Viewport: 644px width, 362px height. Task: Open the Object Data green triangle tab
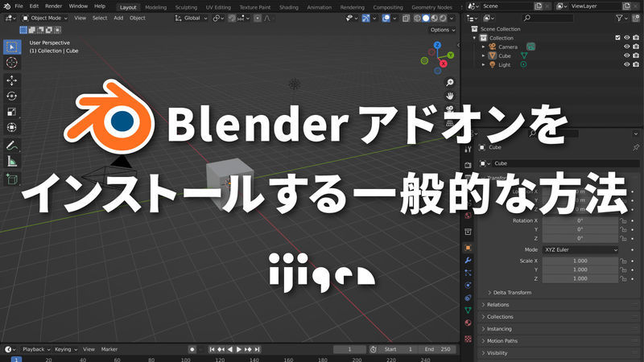468,311
